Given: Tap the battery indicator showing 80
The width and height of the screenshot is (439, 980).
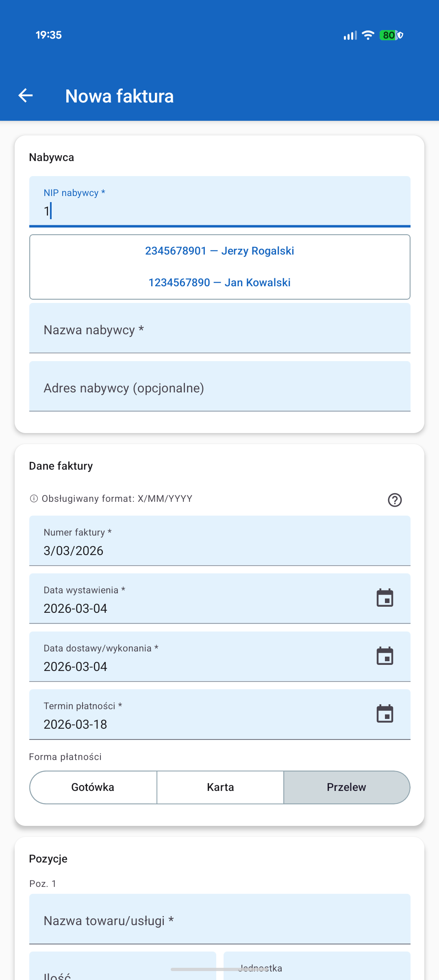Looking at the screenshot, I should pos(391,35).
